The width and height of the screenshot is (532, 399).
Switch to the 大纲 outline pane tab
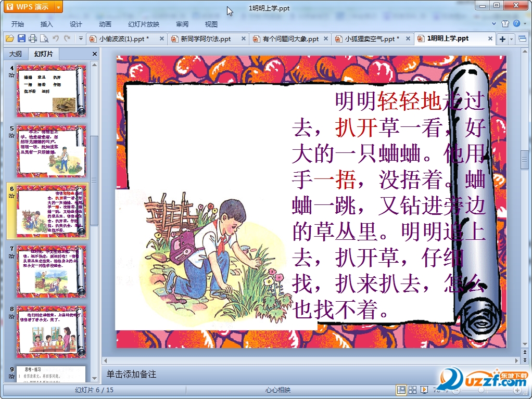pos(16,54)
